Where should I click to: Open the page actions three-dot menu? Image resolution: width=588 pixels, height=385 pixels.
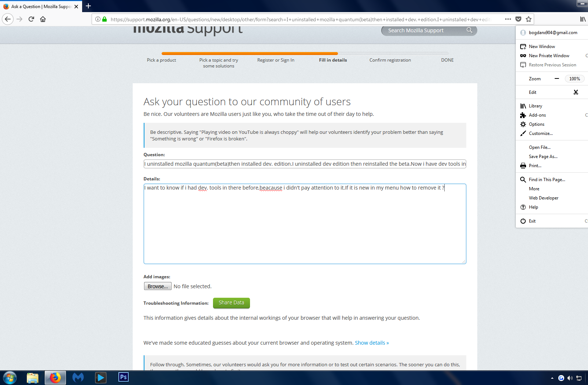coord(508,19)
